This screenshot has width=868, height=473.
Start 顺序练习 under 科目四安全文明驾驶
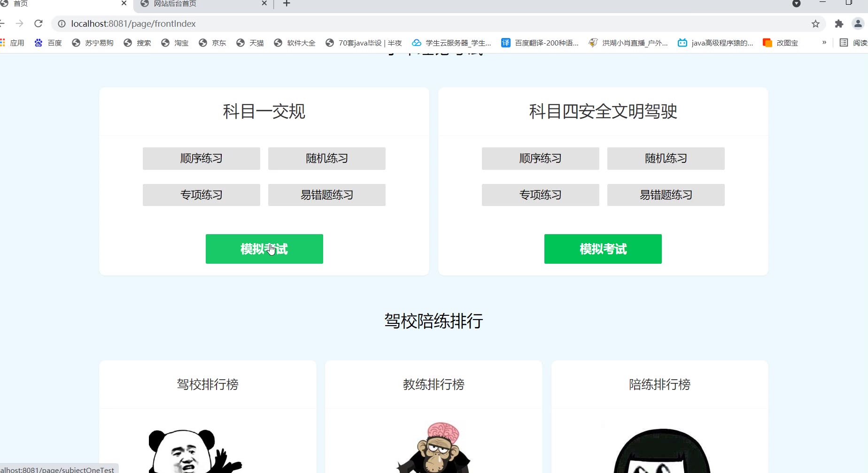(541, 159)
